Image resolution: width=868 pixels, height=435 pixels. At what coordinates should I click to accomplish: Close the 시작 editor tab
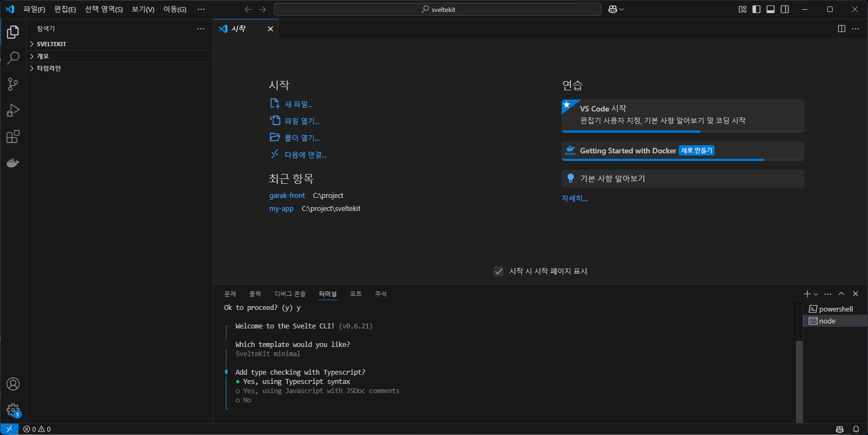tap(270, 29)
